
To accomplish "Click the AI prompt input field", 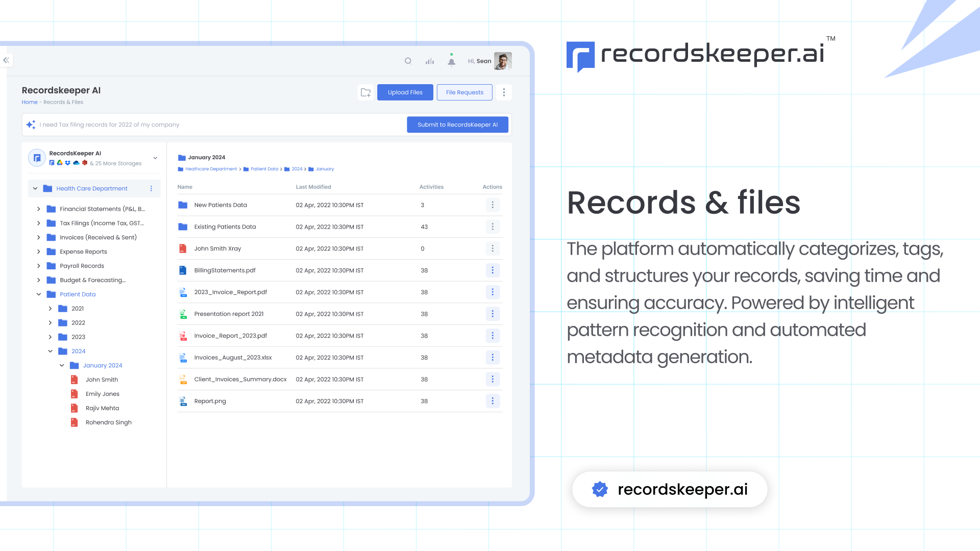I will tap(153, 124).
